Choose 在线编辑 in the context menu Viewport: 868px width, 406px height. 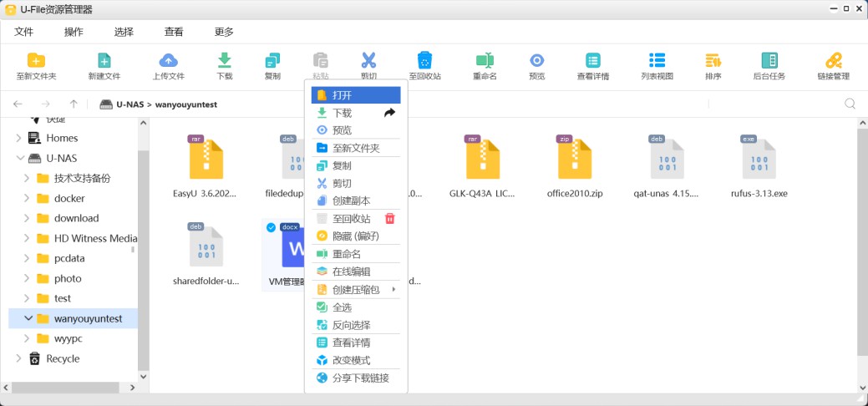tap(356, 272)
